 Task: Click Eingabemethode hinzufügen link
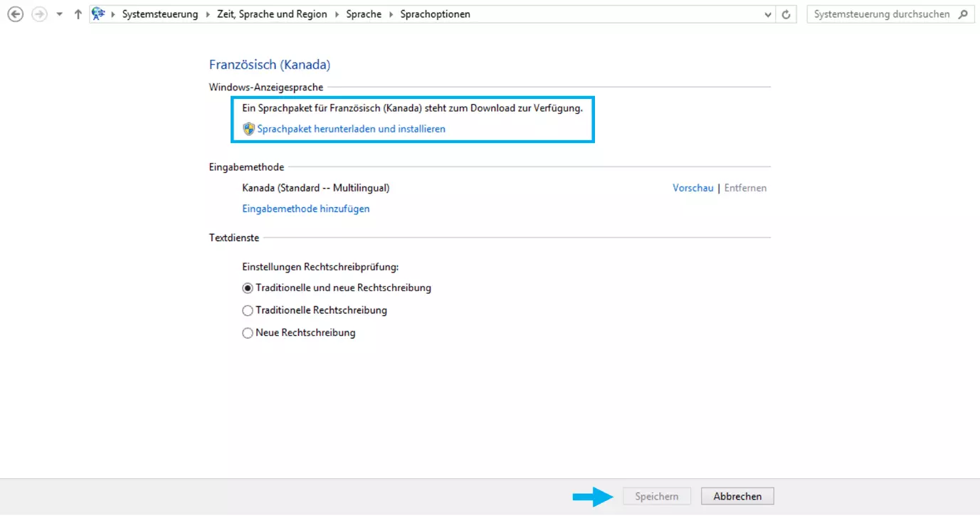[x=306, y=208]
